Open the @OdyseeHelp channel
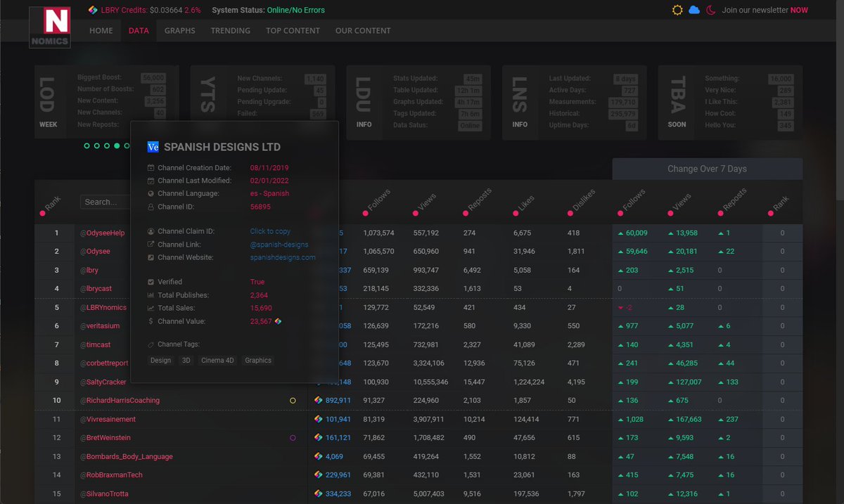The width and height of the screenshot is (844, 504). (102, 233)
